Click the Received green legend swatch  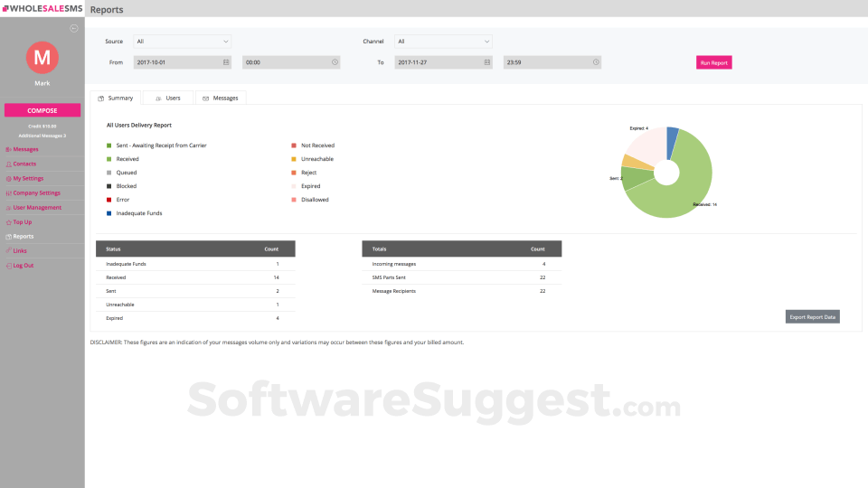(108, 158)
